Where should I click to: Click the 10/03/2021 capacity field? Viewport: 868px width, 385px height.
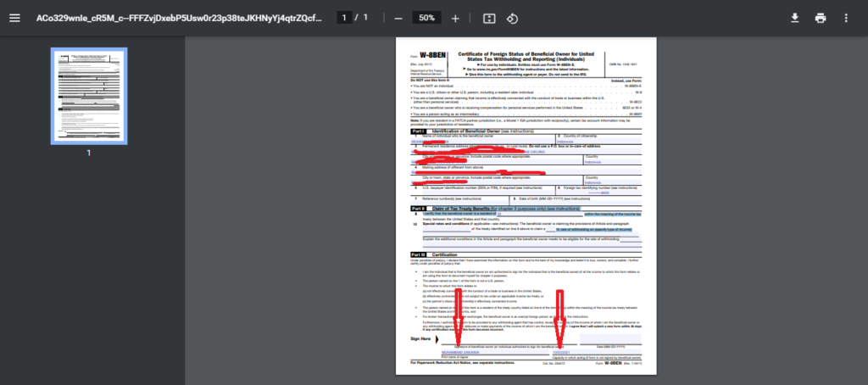pos(596,352)
